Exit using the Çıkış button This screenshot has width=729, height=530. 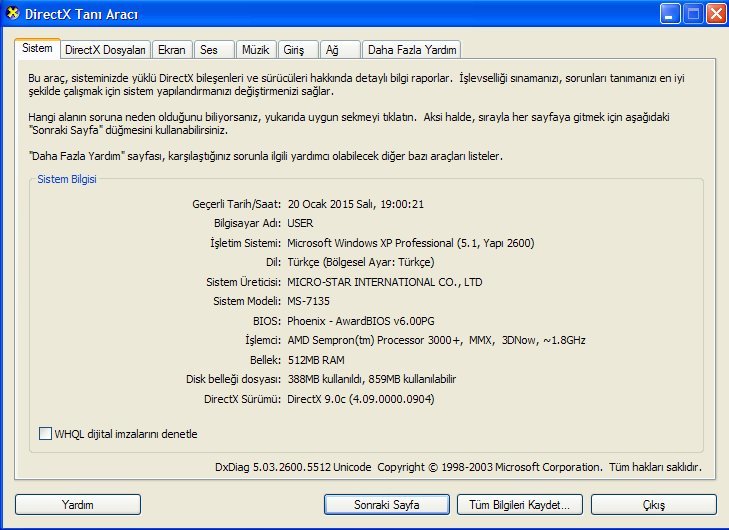click(x=653, y=504)
